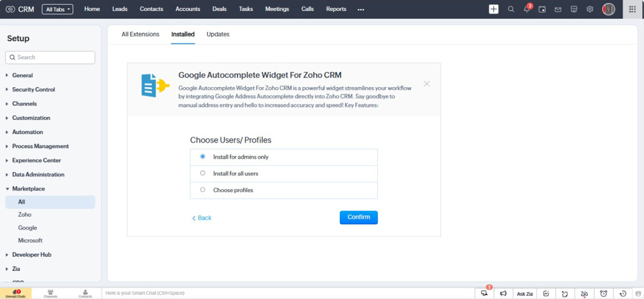644x299 pixels.
Task: Expand the Customization section in sidebar
Action: click(31, 118)
